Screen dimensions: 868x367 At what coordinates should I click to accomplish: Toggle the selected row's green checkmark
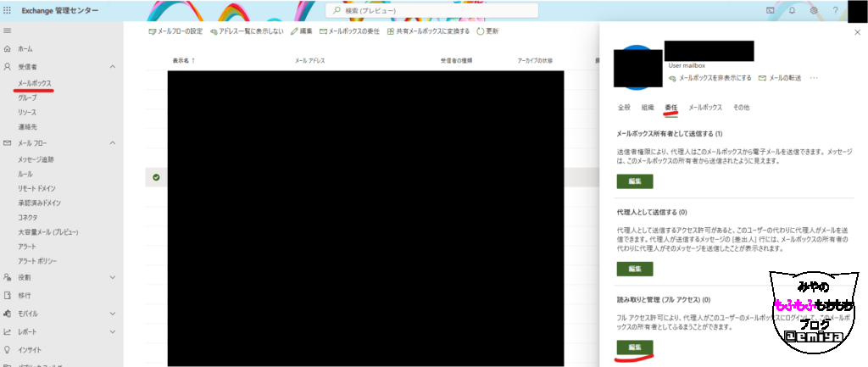click(156, 177)
